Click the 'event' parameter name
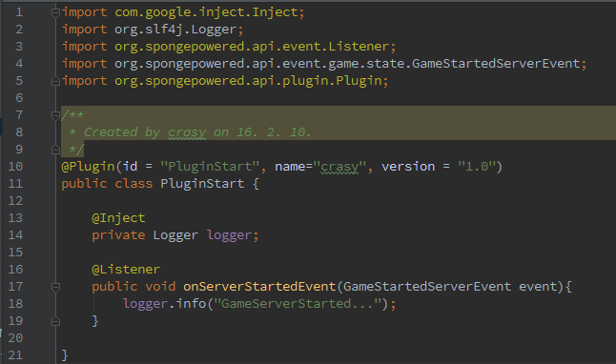Screen dimensions: 616x364 pyautogui.click(x=538, y=287)
